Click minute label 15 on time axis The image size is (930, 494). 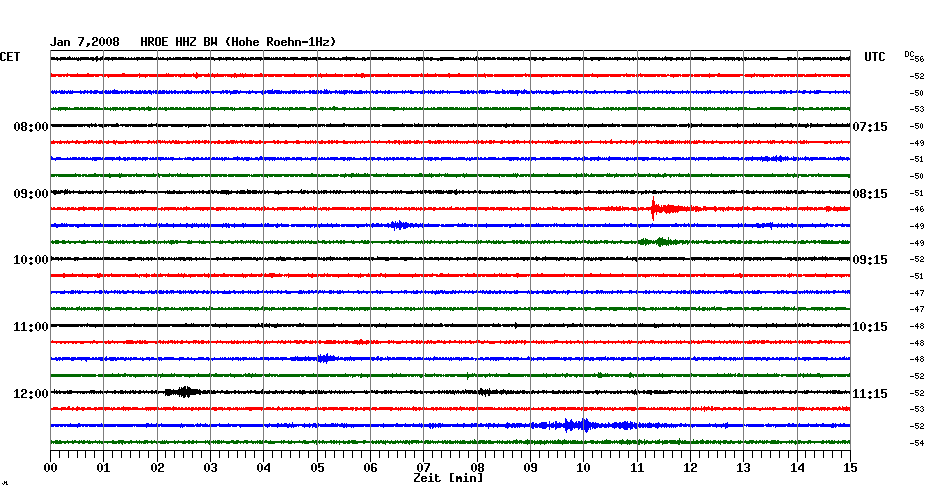[x=851, y=468]
